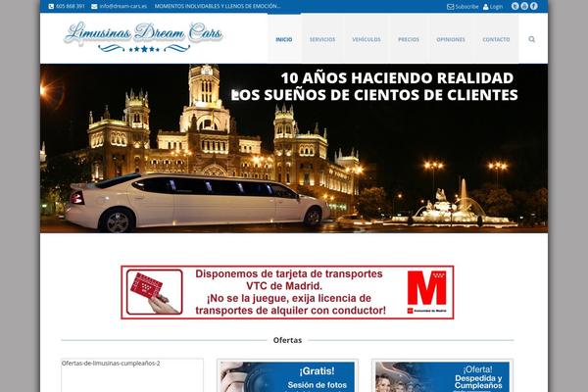Open the Contacto menu item
This screenshot has width=588, height=392.
click(496, 39)
